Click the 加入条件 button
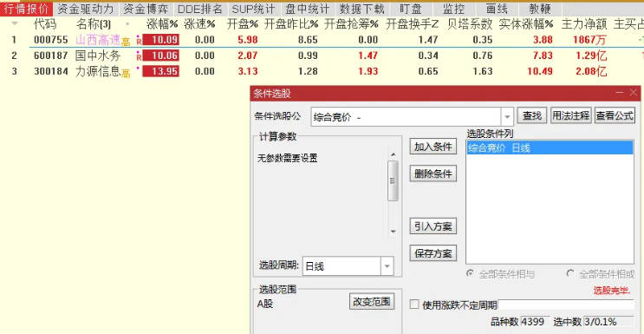 point(433,147)
